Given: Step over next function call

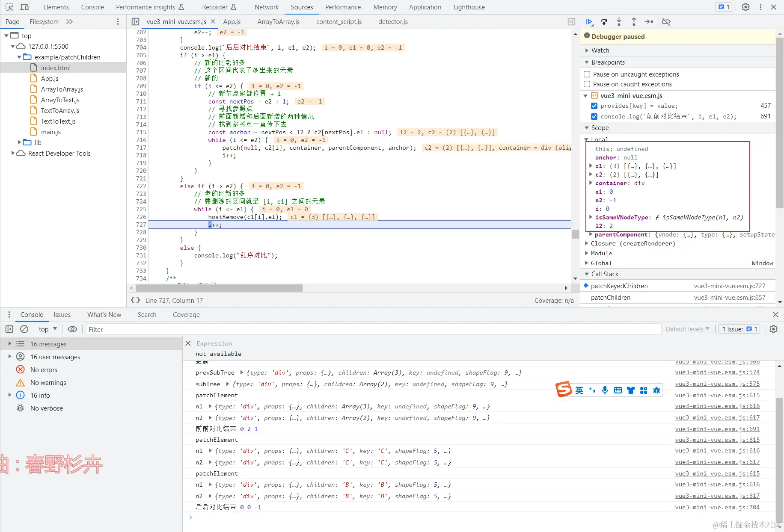Looking at the screenshot, I should (x=604, y=22).
